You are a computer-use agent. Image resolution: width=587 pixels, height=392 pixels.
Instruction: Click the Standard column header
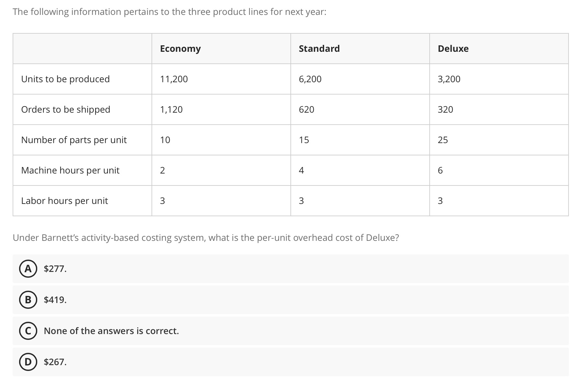(x=319, y=49)
